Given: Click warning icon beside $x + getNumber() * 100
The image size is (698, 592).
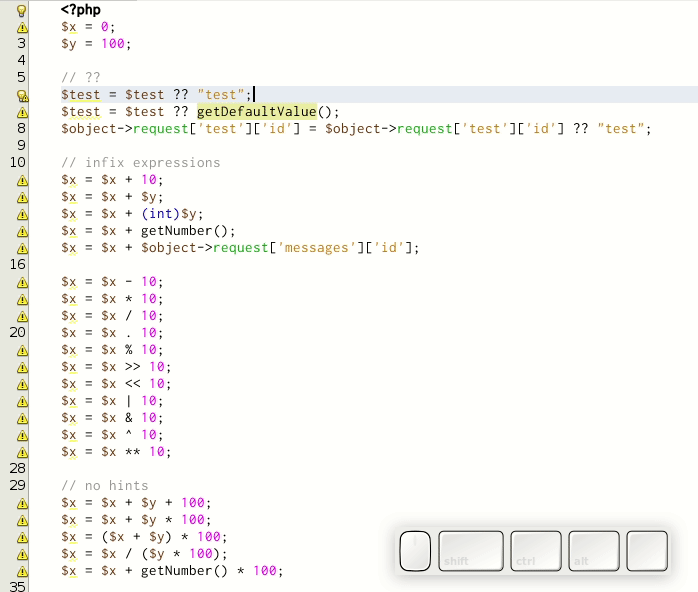Looking at the screenshot, I should click(20, 571).
